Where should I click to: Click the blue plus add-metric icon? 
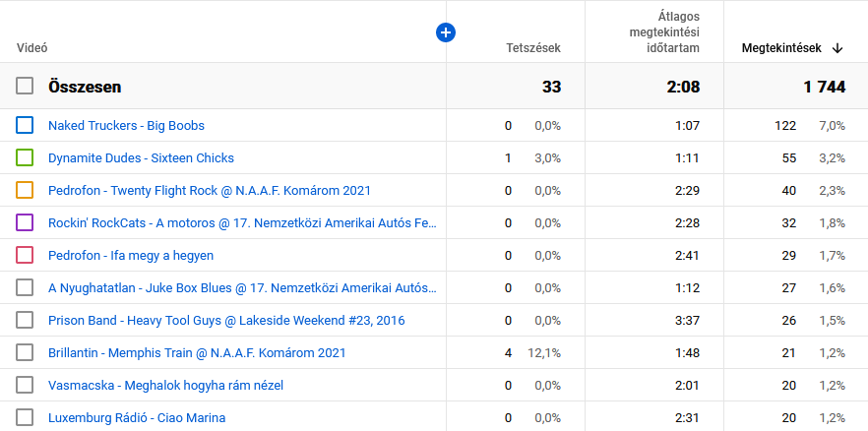point(445,33)
